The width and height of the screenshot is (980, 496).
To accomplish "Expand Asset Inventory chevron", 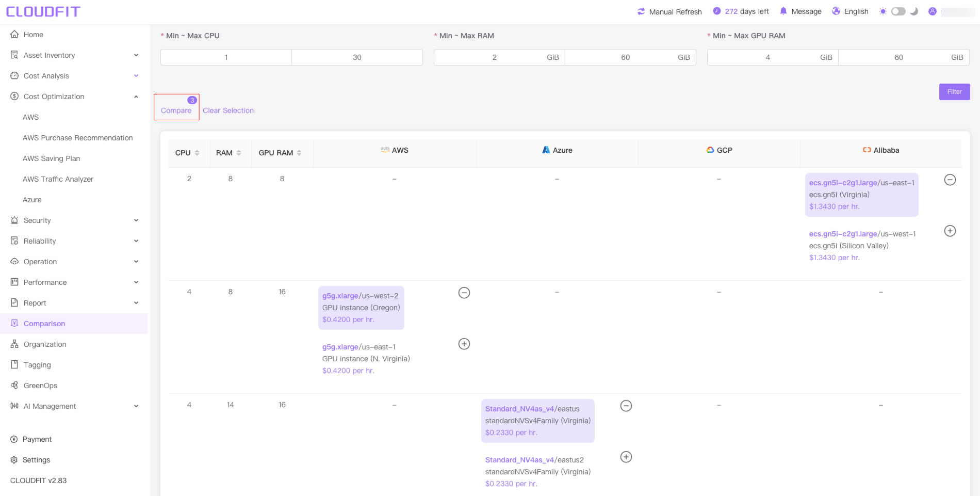I will tap(136, 55).
